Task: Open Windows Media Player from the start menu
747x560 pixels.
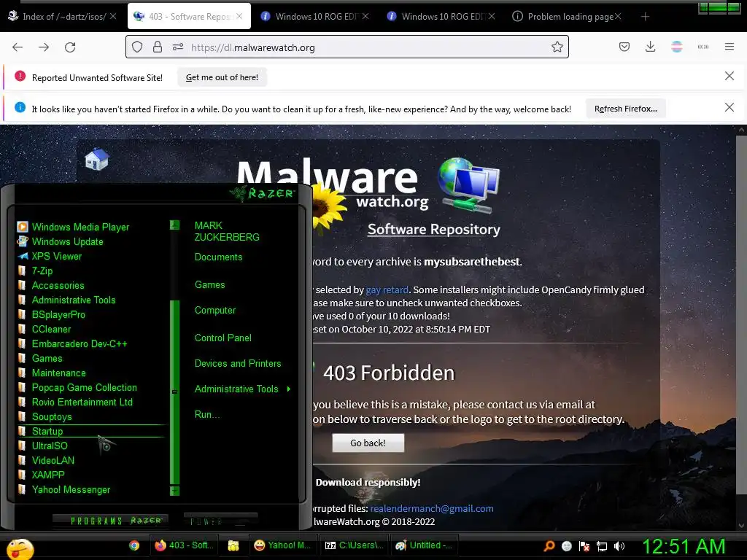Action: 80,227
